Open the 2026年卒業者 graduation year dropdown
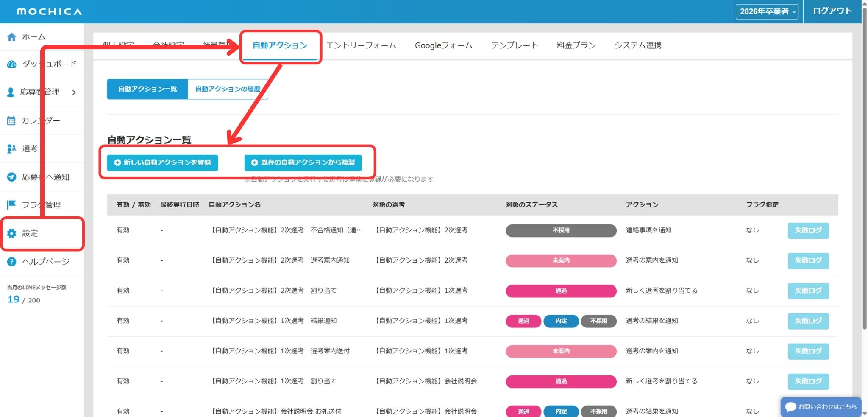Viewport: 868px width, 417px height. pyautogui.click(x=766, y=11)
